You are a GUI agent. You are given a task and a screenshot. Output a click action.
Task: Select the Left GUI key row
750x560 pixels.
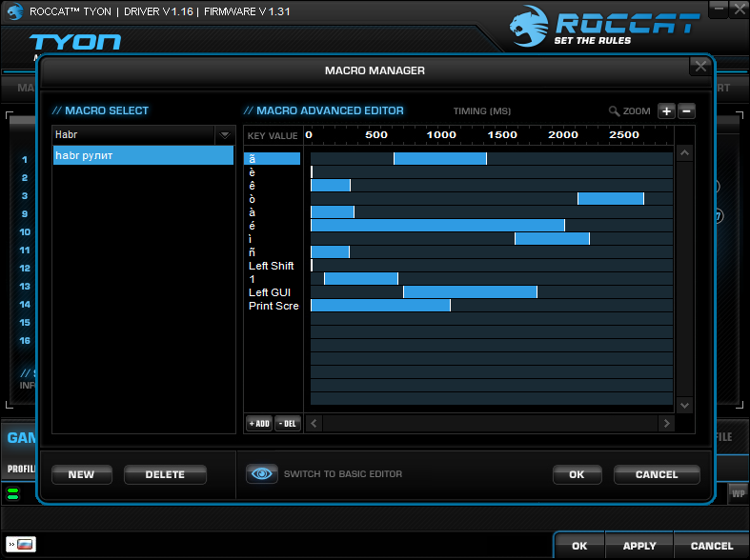tap(270, 292)
